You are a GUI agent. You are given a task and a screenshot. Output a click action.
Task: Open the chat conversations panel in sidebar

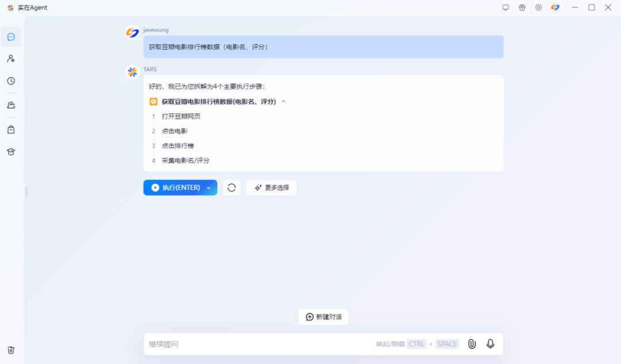click(10, 36)
